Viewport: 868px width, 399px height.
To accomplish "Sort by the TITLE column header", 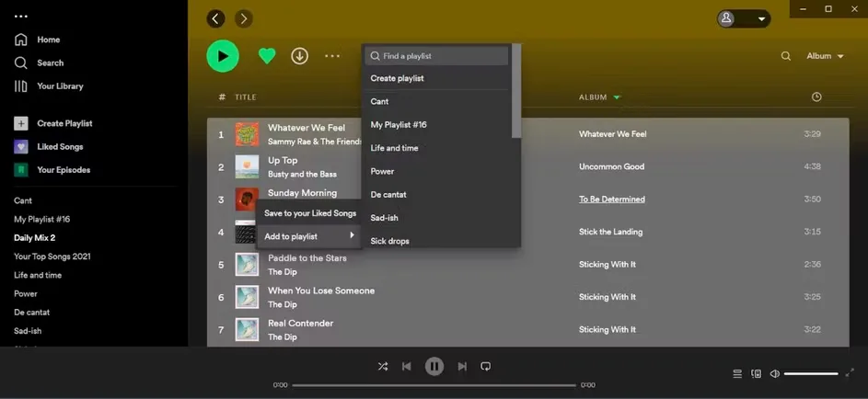I will pyautogui.click(x=245, y=97).
